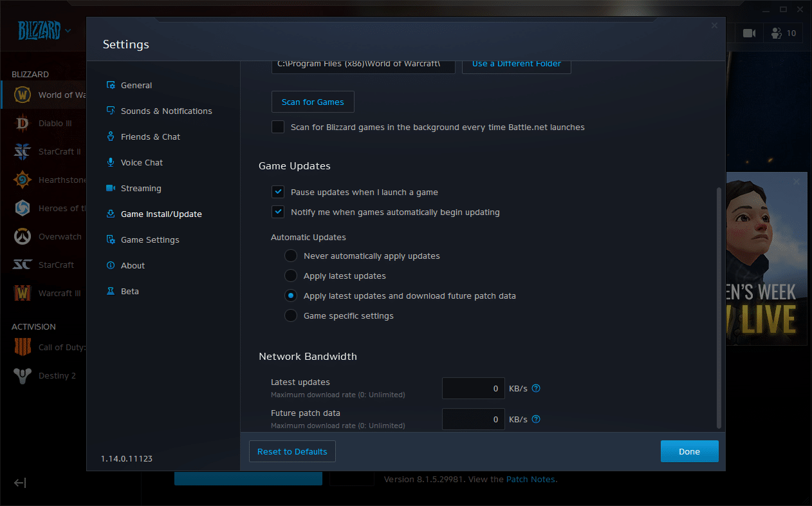
Task: Click the Game Settings icon
Action: click(x=110, y=239)
